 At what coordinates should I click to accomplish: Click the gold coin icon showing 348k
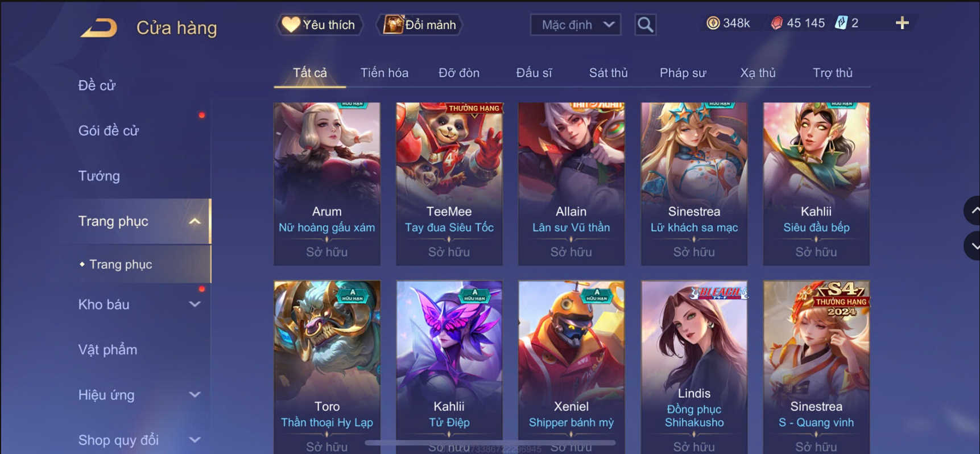click(x=713, y=23)
